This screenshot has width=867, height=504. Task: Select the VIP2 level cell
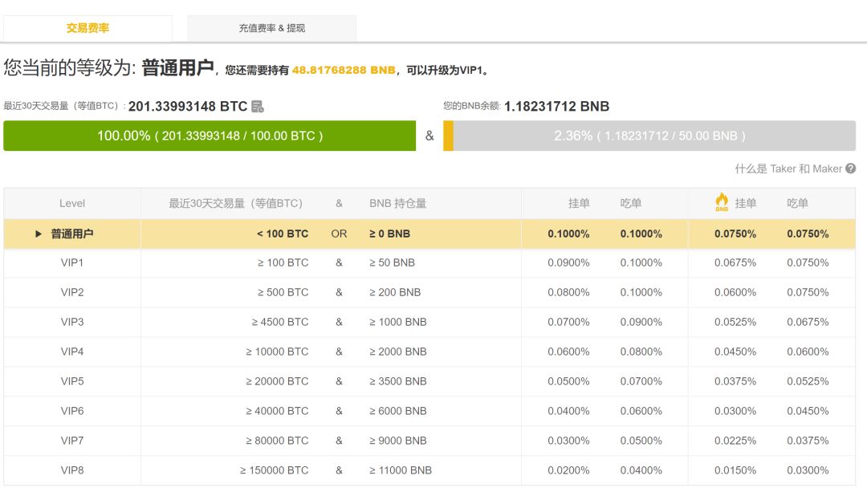[72, 292]
